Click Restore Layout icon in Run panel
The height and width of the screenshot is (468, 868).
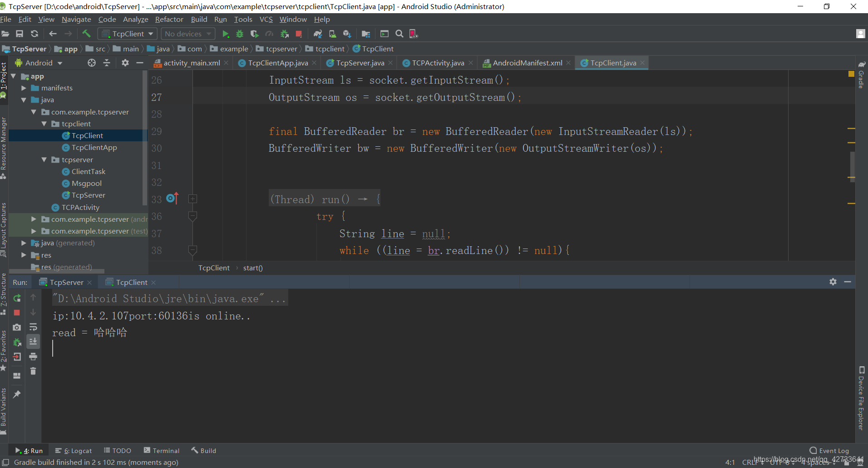[x=17, y=375]
